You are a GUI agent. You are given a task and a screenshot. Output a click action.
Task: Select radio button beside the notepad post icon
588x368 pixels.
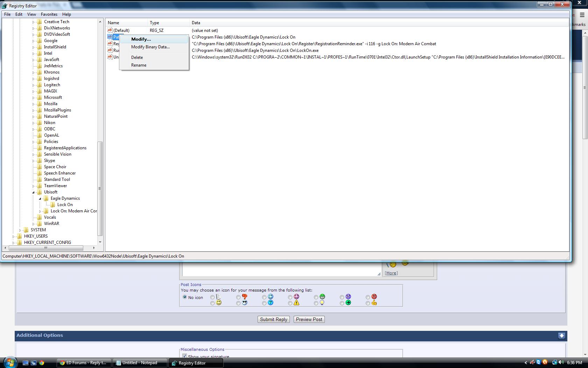(212, 297)
